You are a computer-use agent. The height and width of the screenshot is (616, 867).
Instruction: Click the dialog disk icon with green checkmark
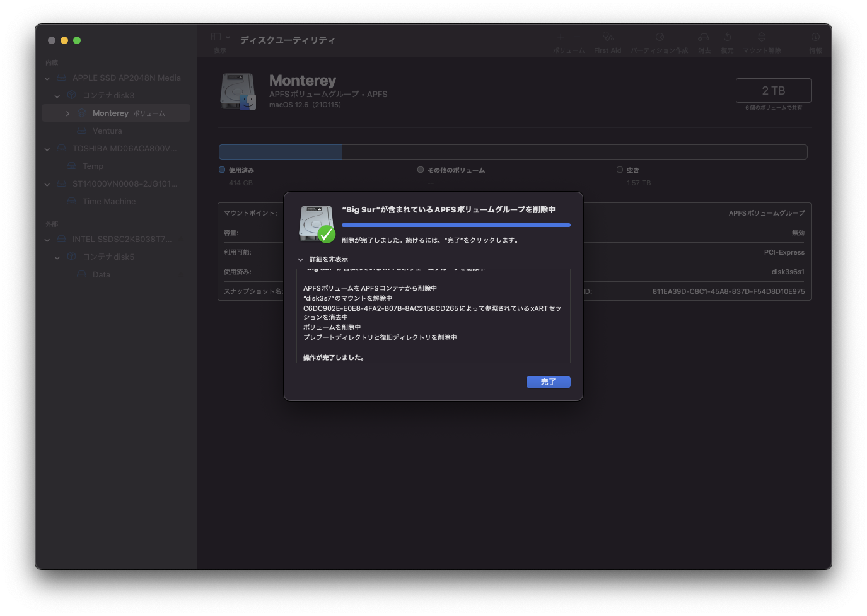[317, 224]
